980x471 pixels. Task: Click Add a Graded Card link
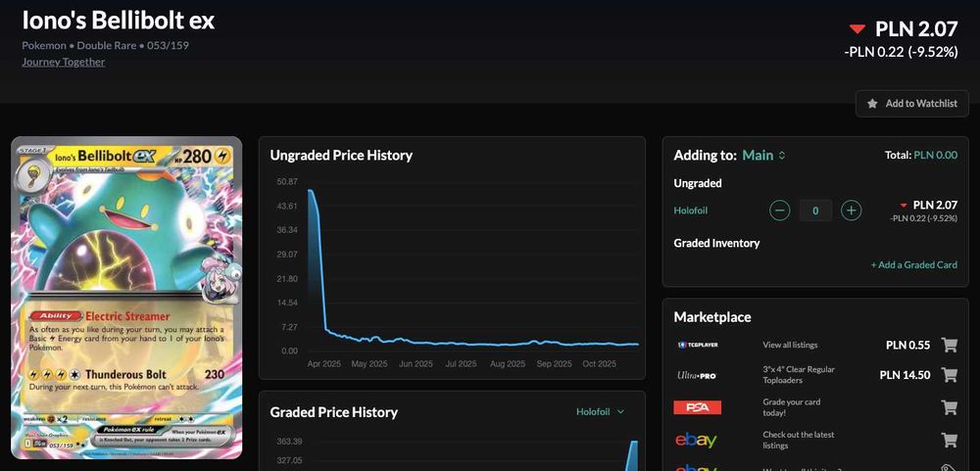[913, 265]
